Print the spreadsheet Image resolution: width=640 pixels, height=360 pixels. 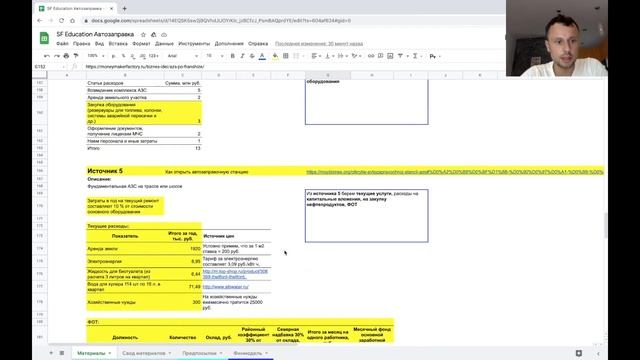point(66,56)
